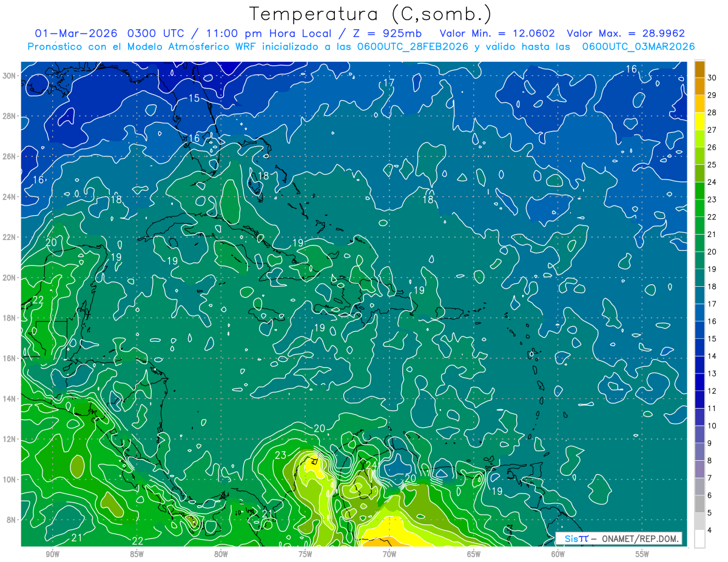Click the 25 label on the color scale

[x=713, y=165]
